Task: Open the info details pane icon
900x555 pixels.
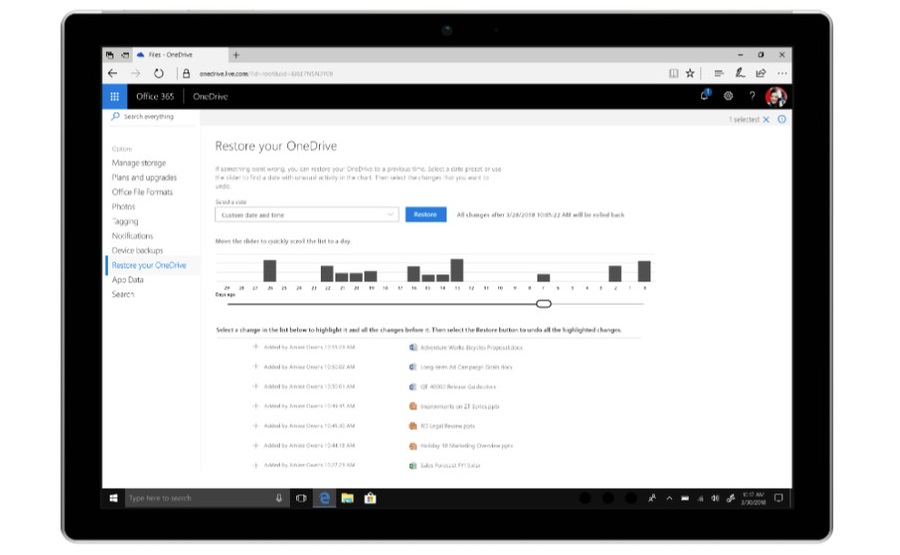Action: point(782,119)
